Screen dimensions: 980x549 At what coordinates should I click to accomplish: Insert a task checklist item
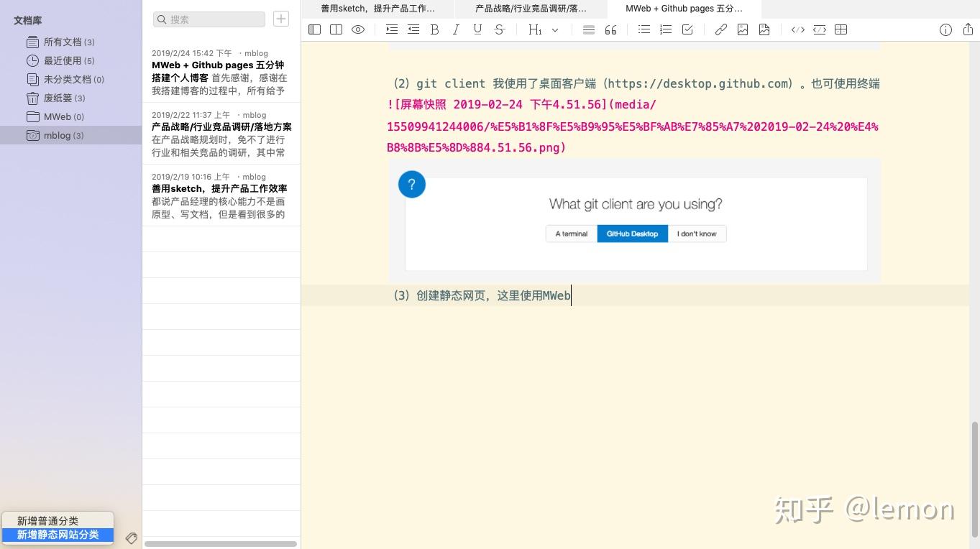(687, 29)
